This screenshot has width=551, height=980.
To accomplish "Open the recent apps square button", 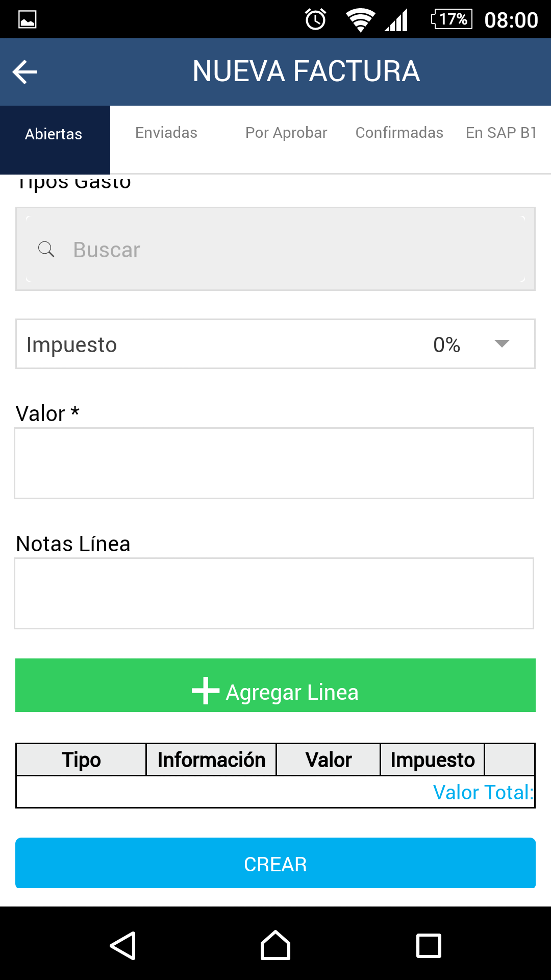I will tap(429, 945).
